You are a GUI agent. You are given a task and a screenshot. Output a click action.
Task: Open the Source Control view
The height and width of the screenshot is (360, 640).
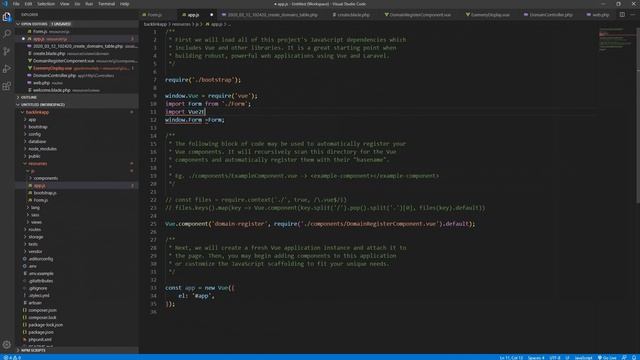pyautogui.click(x=7, y=51)
